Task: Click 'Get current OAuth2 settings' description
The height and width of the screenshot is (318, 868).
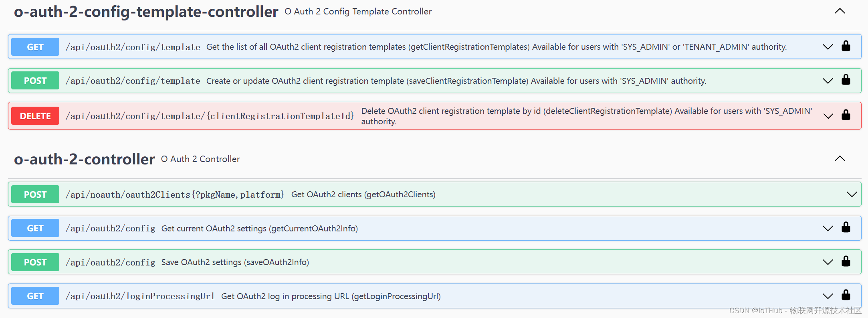Action: 260,229
